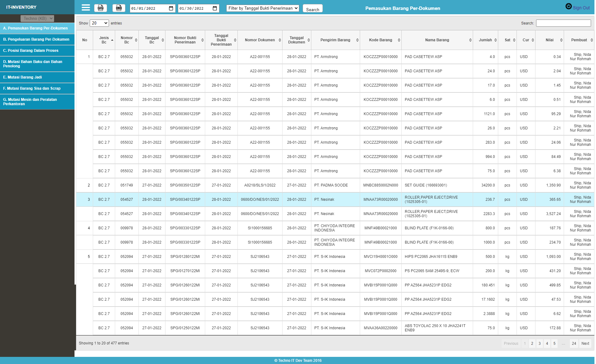596x364 pixels.
Task: Click code MVC072P0002000
Action: (381, 271)
